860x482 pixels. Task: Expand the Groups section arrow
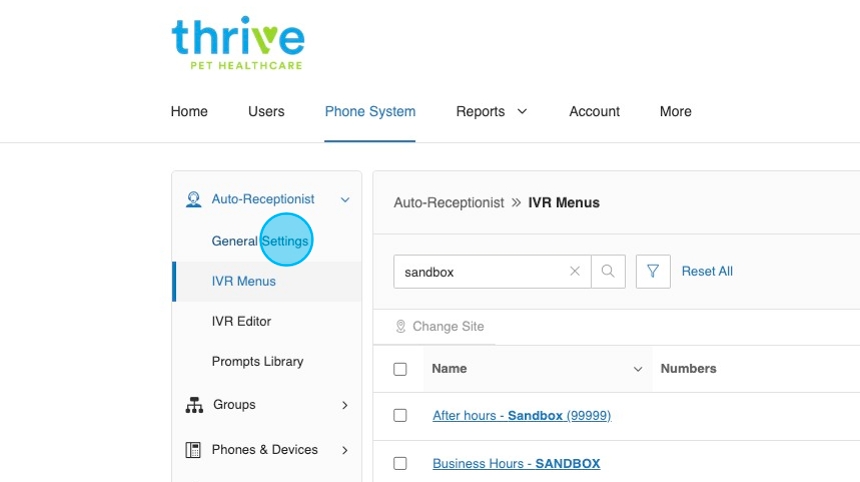(x=345, y=405)
